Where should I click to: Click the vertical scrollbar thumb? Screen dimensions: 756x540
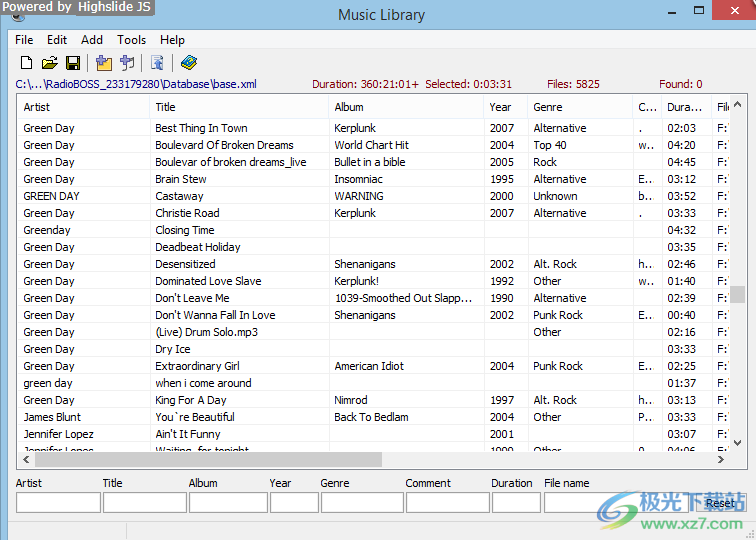point(737,294)
